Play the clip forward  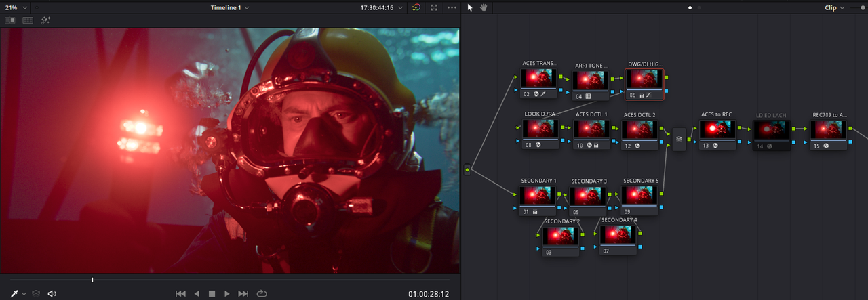[x=227, y=293]
